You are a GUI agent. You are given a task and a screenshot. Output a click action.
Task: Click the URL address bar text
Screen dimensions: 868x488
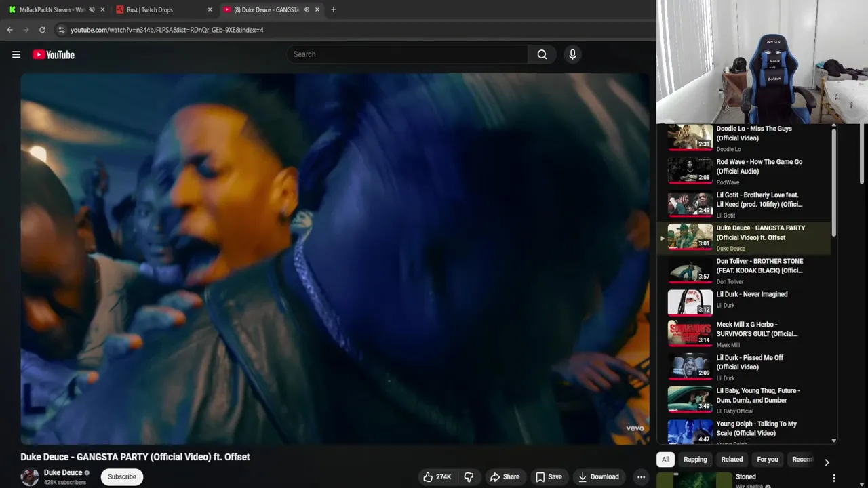point(167,30)
